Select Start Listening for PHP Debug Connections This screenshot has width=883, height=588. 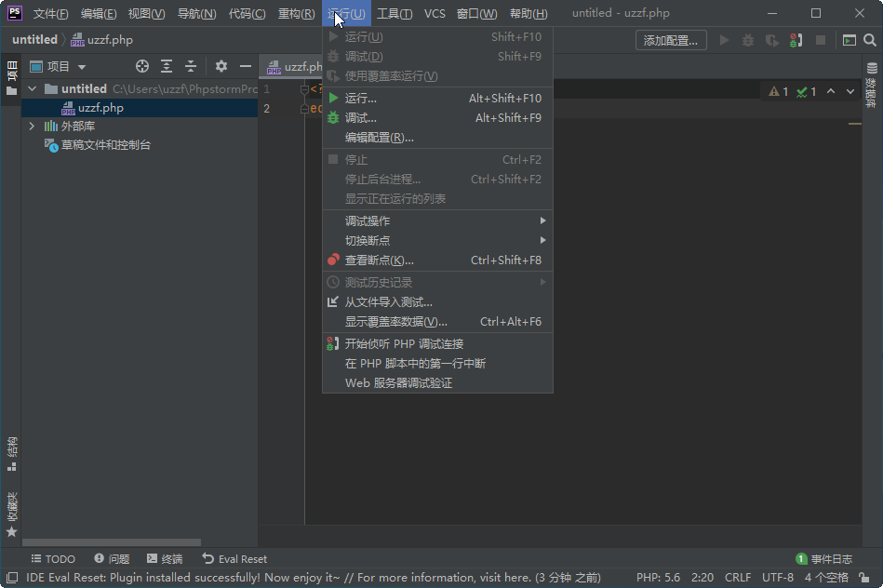(x=437, y=343)
